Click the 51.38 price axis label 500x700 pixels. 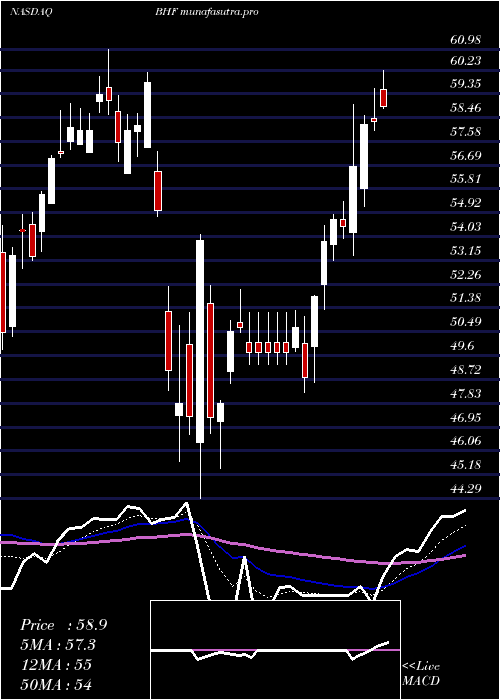(466, 298)
